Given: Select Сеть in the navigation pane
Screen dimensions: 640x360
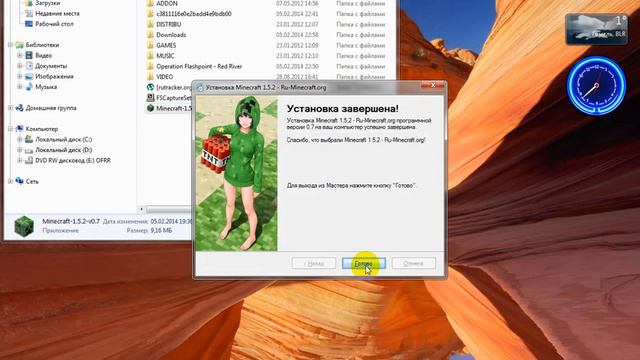Looking at the screenshot, I should pyautogui.click(x=32, y=182).
